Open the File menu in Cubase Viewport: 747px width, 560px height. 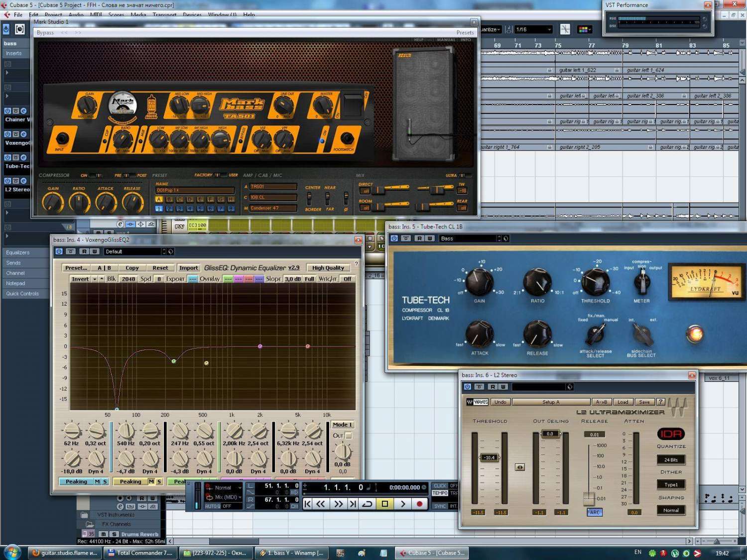[18, 14]
